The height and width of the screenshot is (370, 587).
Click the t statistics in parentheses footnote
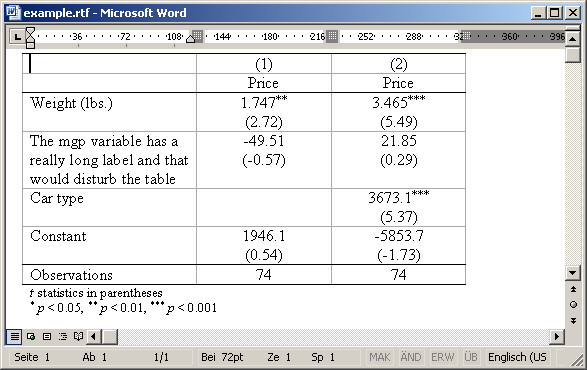click(96, 293)
